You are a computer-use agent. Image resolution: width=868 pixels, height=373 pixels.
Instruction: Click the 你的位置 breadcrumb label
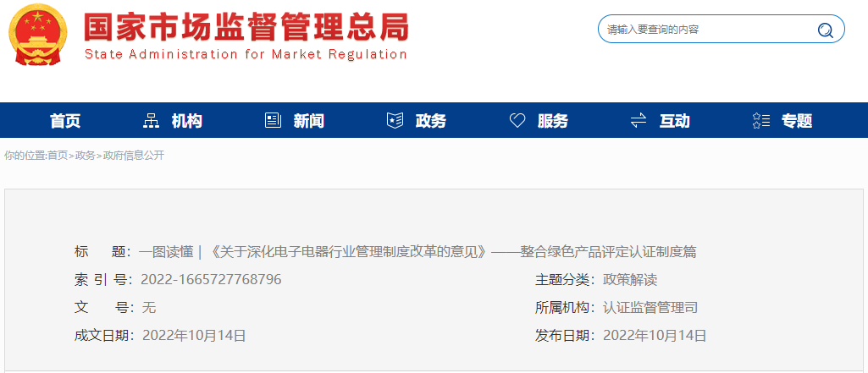pyautogui.click(x=25, y=156)
